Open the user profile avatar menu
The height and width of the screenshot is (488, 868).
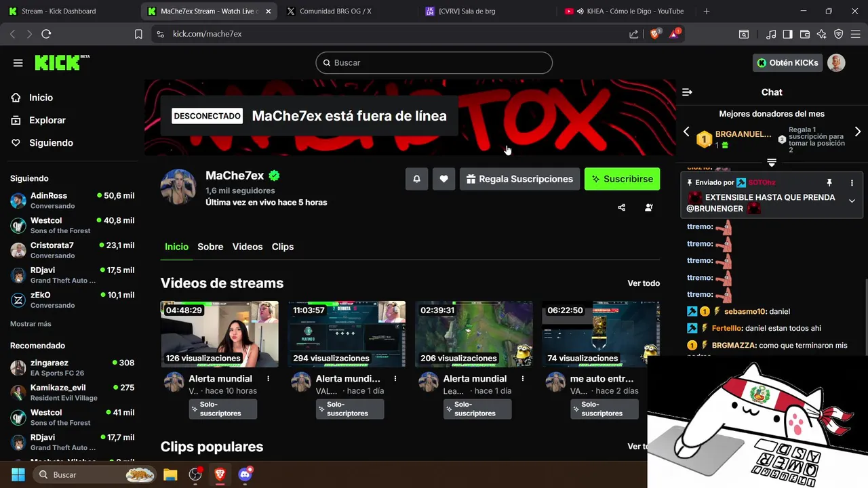tap(836, 62)
